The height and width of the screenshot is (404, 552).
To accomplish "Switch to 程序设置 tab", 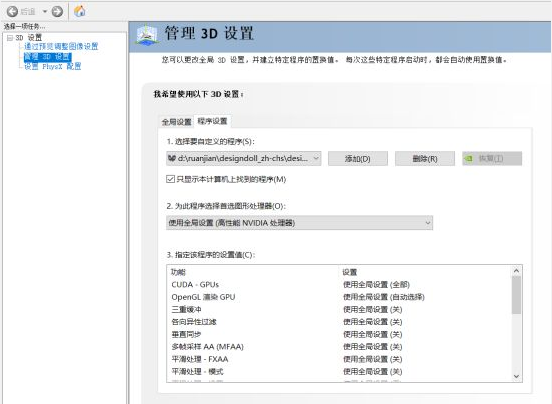I will [212, 121].
